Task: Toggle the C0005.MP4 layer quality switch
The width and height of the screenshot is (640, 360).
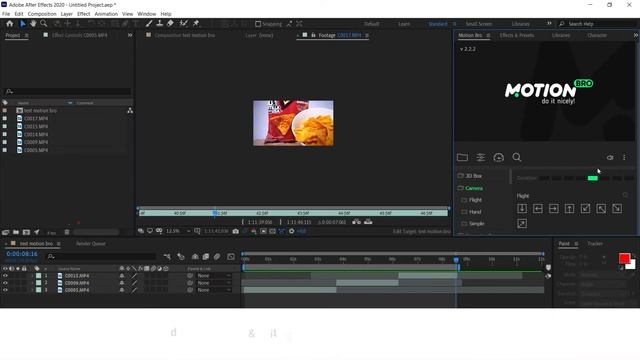Action: coord(134,290)
